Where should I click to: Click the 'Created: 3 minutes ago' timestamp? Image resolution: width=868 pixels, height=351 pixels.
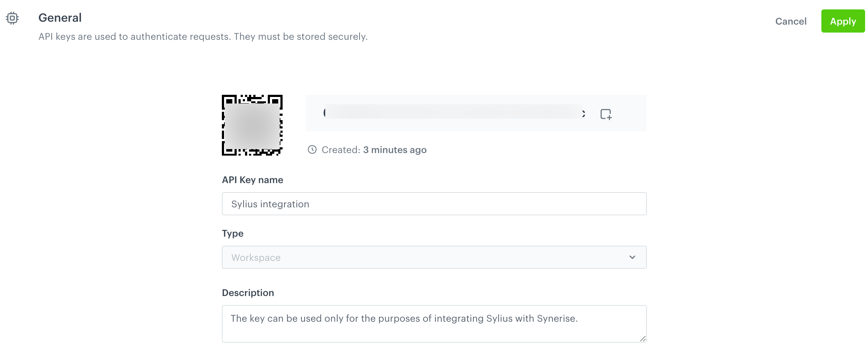374,150
